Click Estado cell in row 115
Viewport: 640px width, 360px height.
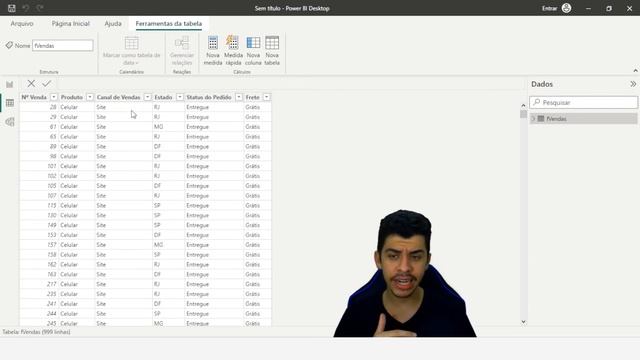[x=168, y=205]
